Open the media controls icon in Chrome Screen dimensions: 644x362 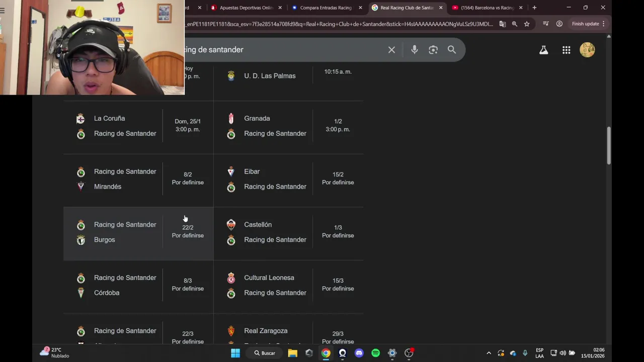[546, 24]
